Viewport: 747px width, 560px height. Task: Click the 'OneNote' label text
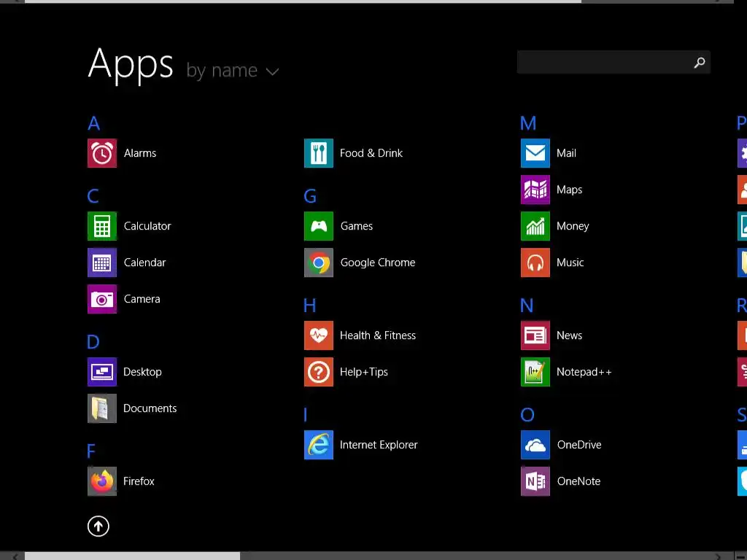[x=578, y=481]
